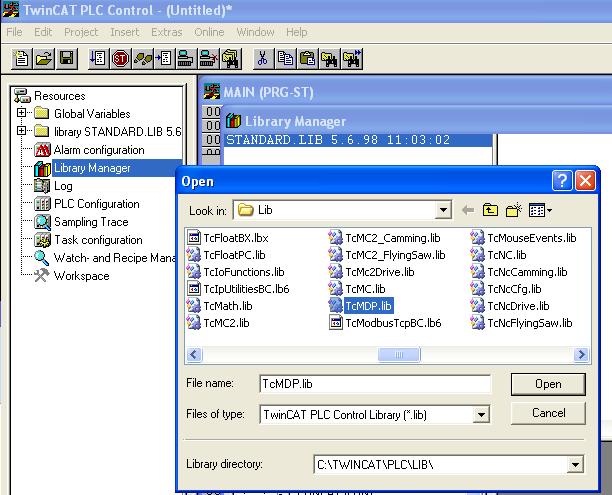Open the Library directory dropdown
Screen dimensions: 612x495
pos(575,465)
